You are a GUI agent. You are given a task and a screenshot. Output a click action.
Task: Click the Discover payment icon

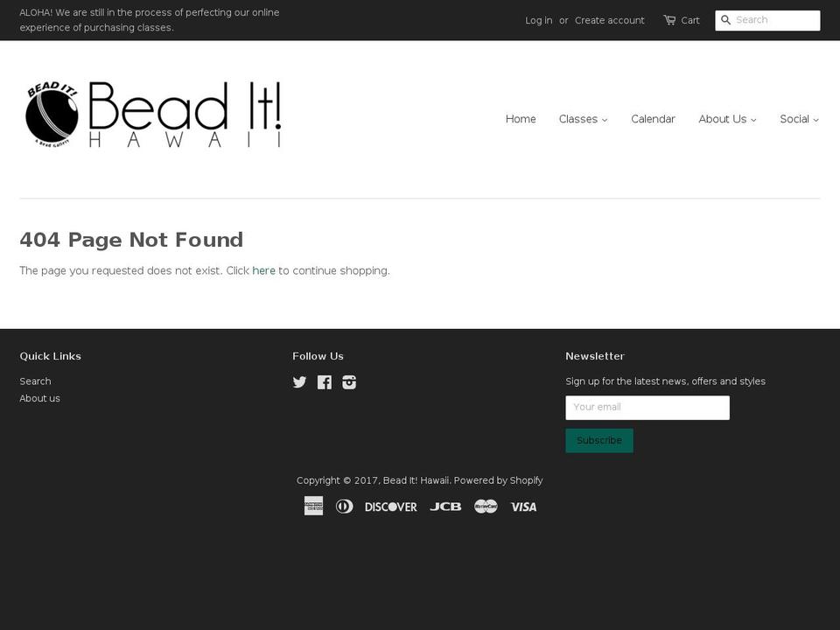click(x=390, y=506)
